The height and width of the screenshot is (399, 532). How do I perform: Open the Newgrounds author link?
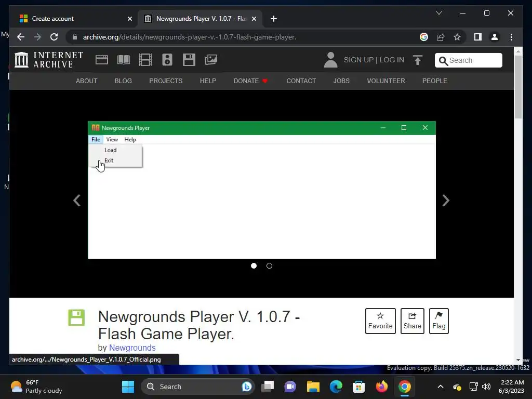132,348
